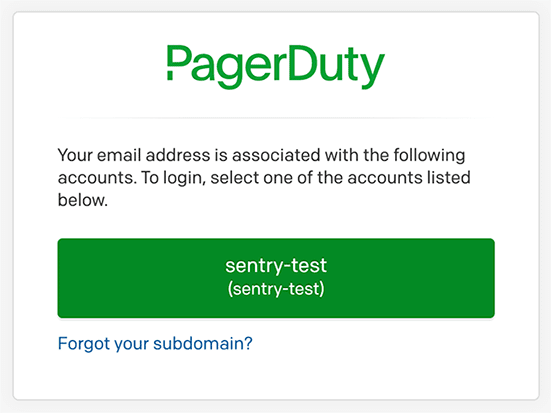Open the "Forgot your subdomain?" link
Viewport: 551px width, 413px height.
155,343
